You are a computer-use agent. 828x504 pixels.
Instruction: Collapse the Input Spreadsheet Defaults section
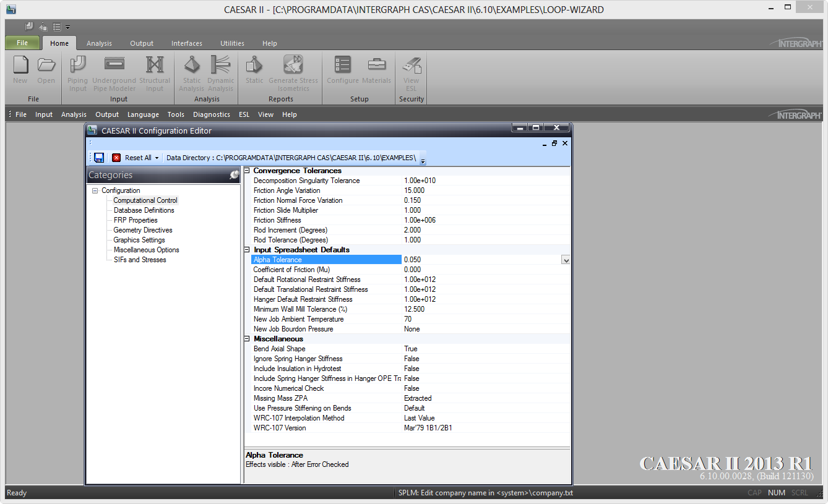click(x=247, y=250)
